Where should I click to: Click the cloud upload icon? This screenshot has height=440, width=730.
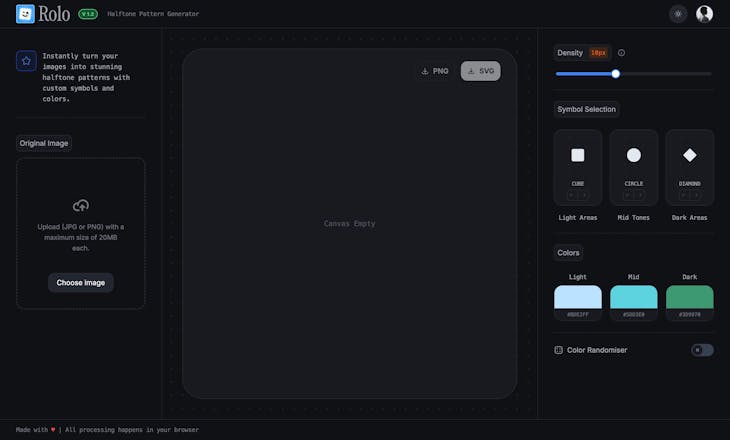(x=81, y=205)
